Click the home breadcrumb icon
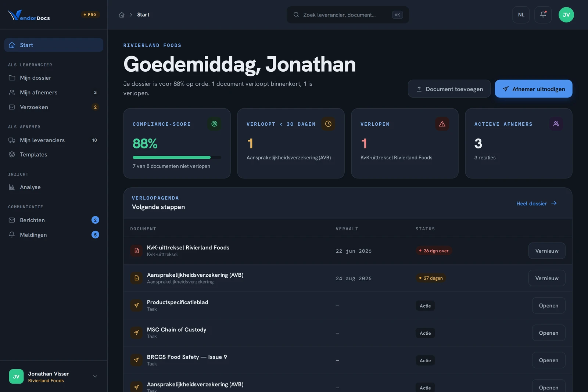The height and width of the screenshot is (392, 588). pos(122,15)
